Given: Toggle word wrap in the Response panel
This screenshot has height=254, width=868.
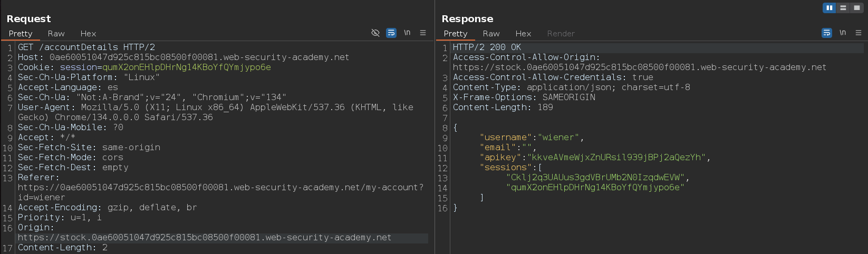Looking at the screenshot, I should [827, 33].
